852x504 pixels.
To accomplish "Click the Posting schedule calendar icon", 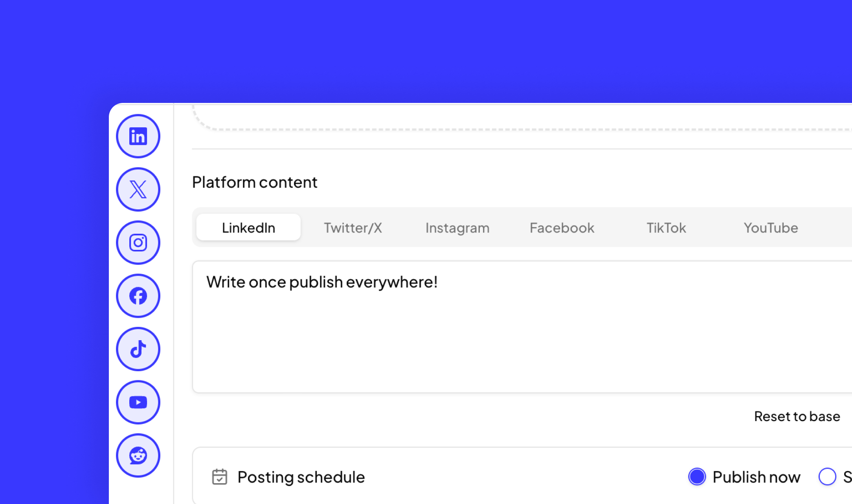I will click(x=219, y=477).
